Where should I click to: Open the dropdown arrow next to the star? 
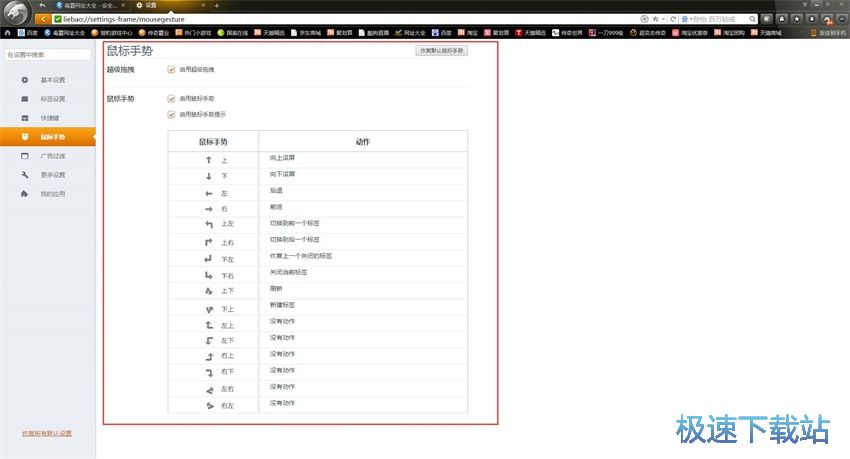click(663, 19)
